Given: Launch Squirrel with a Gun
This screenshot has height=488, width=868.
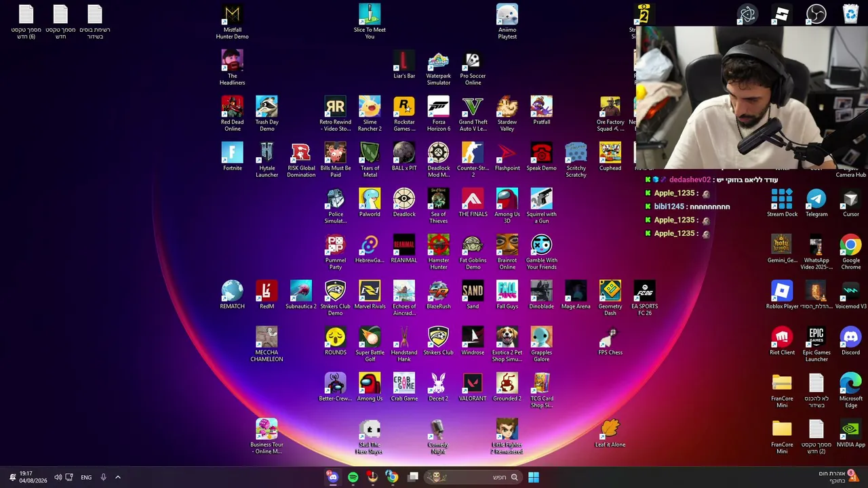Looking at the screenshot, I should (x=541, y=206).
